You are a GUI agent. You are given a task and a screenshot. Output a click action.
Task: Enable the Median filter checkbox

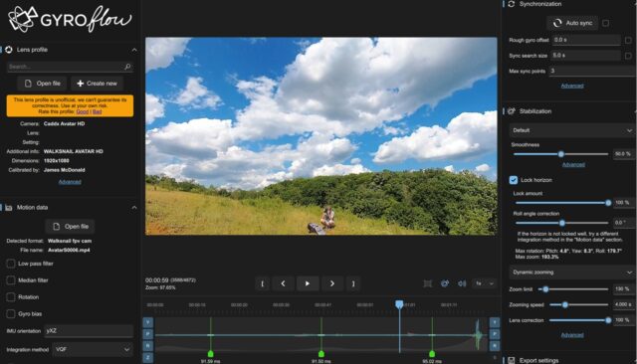(11, 280)
